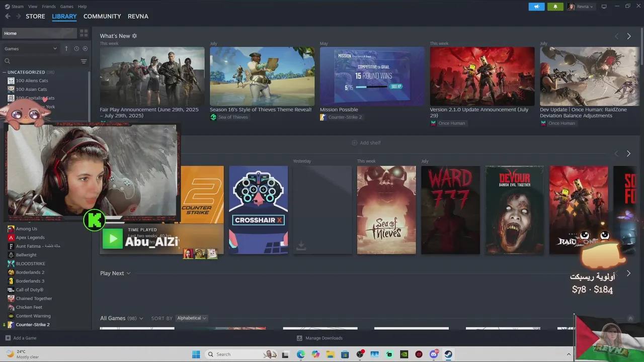Select Chained Together in game list
Viewport: 644px width, 362px height.
(34, 299)
